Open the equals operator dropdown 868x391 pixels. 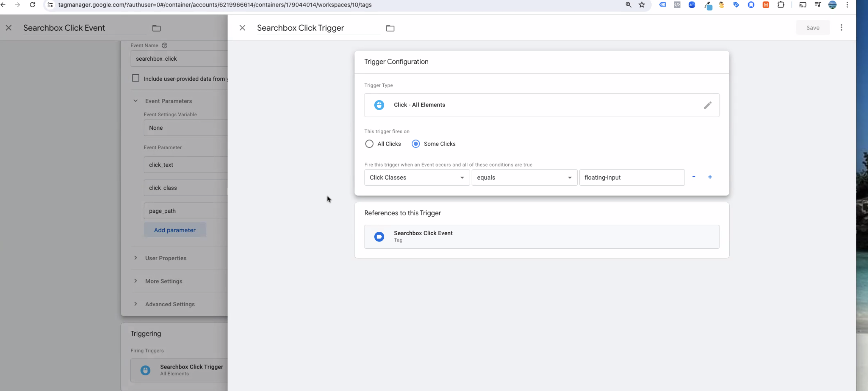[524, 178]
